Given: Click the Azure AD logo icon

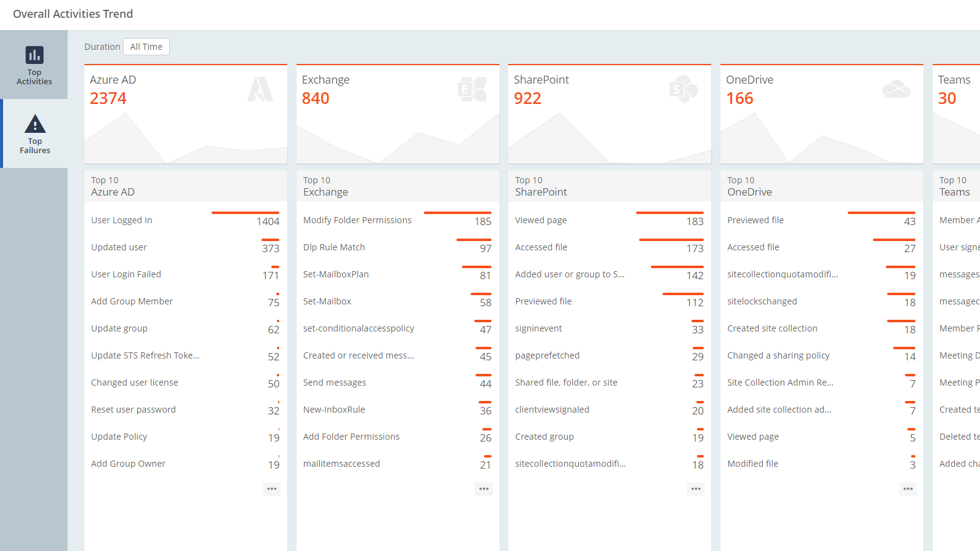Looking at the screenshot, I should [x=260, y=90].
